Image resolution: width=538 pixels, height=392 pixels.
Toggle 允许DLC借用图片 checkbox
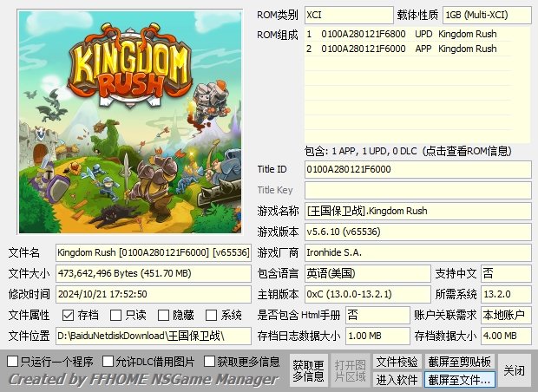108,361
